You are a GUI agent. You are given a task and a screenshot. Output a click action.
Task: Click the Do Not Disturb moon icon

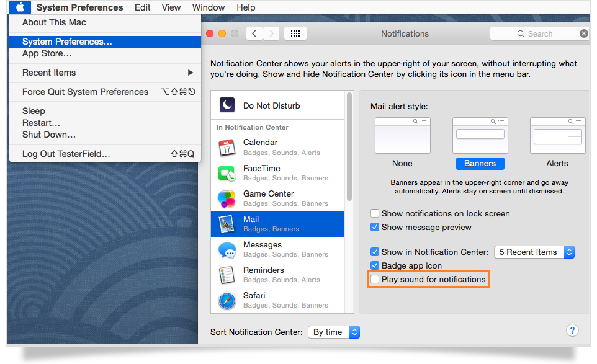[x=227, y=105]
